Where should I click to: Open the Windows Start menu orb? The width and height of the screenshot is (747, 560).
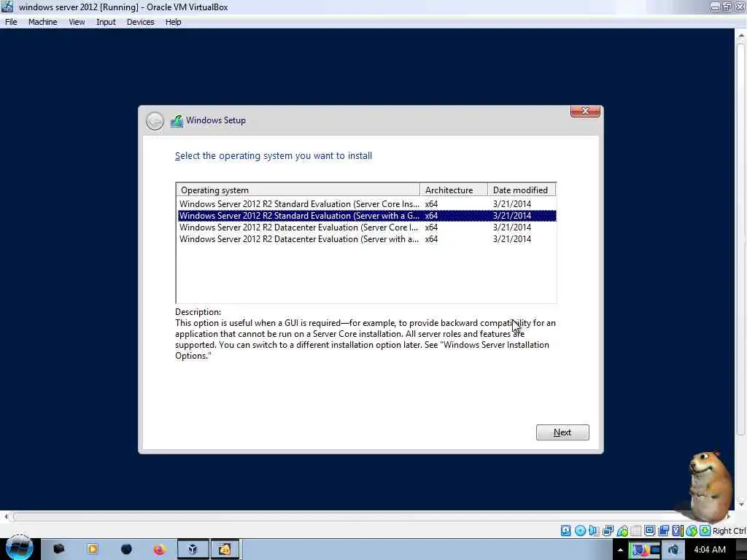tap(19, 548)
